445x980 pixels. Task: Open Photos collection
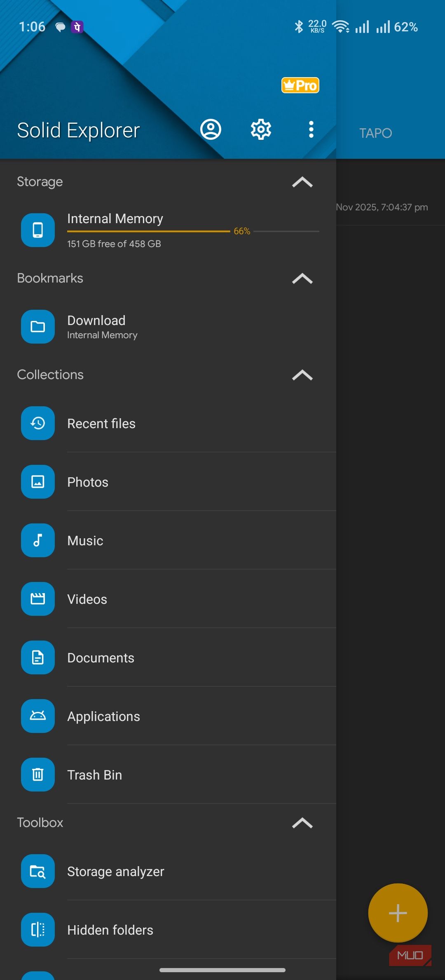168,482
